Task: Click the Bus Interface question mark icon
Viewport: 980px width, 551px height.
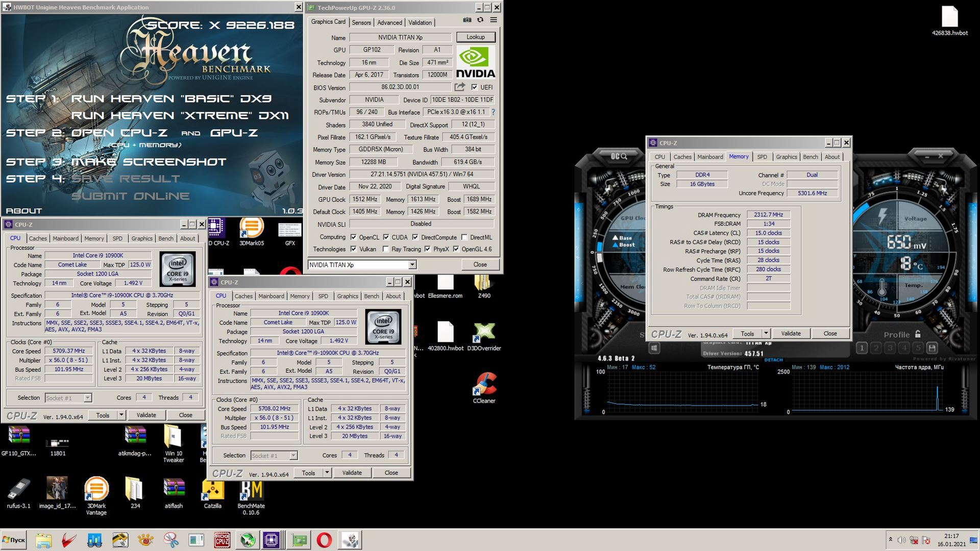Action: 493,112
